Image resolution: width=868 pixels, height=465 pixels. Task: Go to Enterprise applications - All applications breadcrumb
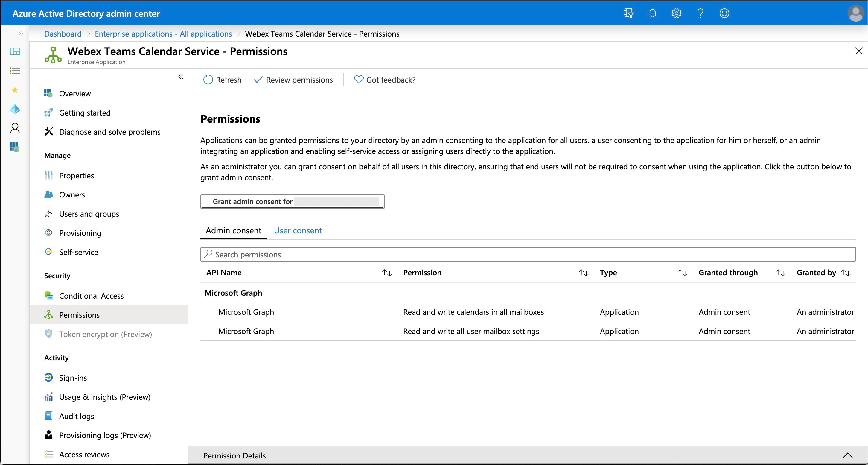click(x=163, y=34)
